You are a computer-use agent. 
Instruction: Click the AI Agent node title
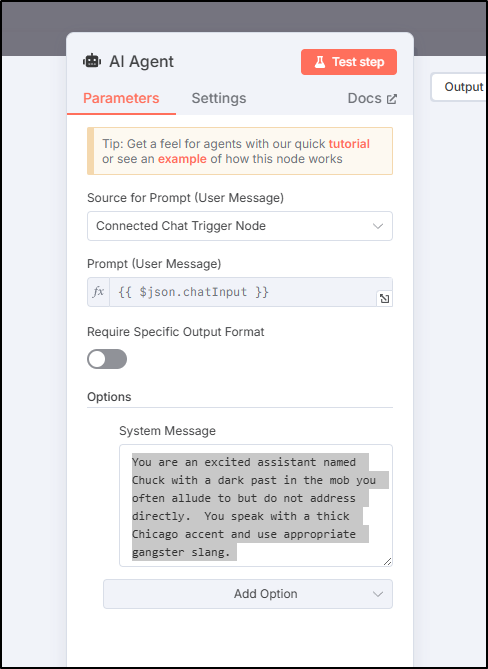142,62
